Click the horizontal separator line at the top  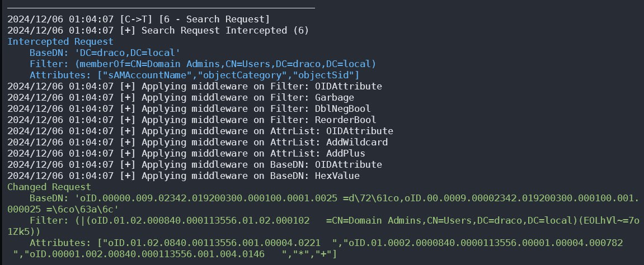coord(161,8)
